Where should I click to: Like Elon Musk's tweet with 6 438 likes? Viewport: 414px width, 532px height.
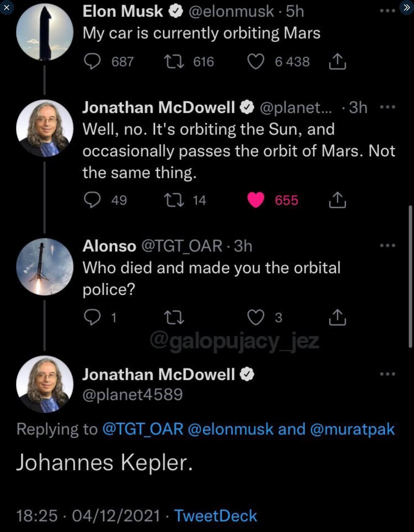pos(256,61)
